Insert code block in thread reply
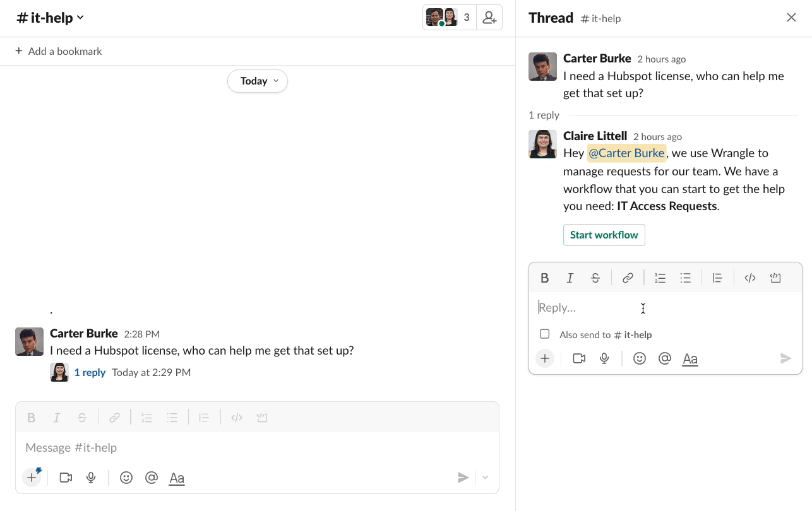812x511 pixels. pos(775,278)
